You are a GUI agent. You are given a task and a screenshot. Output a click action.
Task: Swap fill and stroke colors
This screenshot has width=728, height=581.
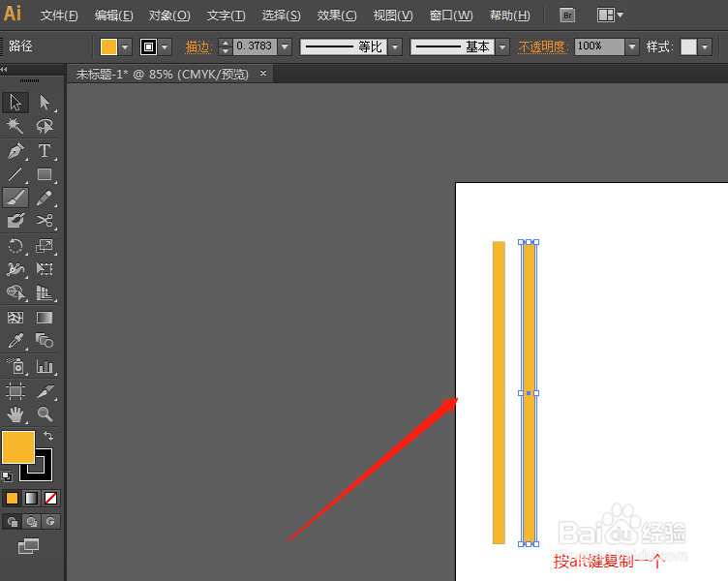(48, 436)
